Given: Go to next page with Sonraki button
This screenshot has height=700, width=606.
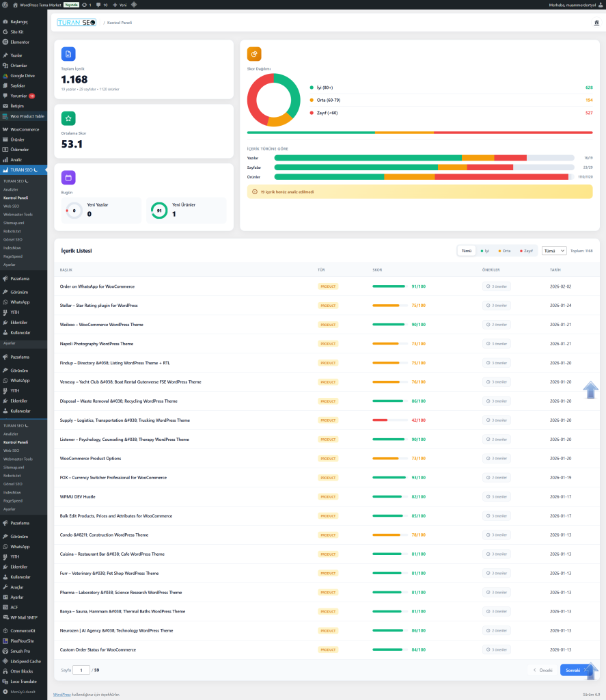Looking at the screenshot, I should (574, 670).
